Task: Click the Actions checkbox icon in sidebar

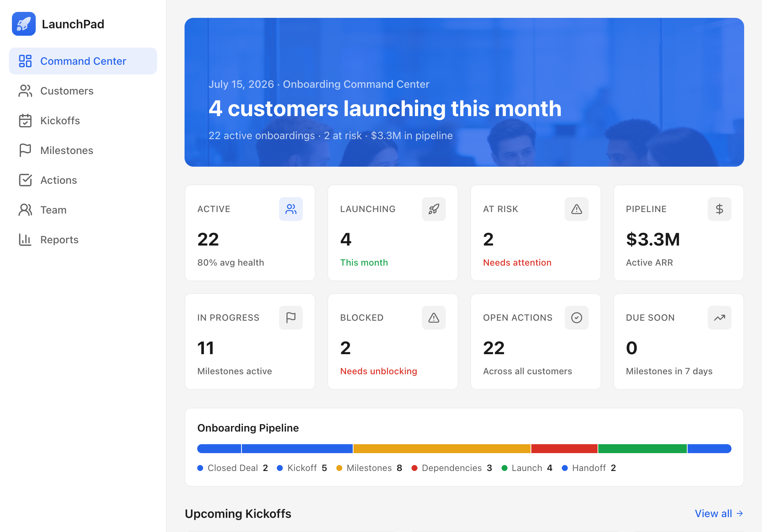Action: pyautogui.click(x=25, y=180)
